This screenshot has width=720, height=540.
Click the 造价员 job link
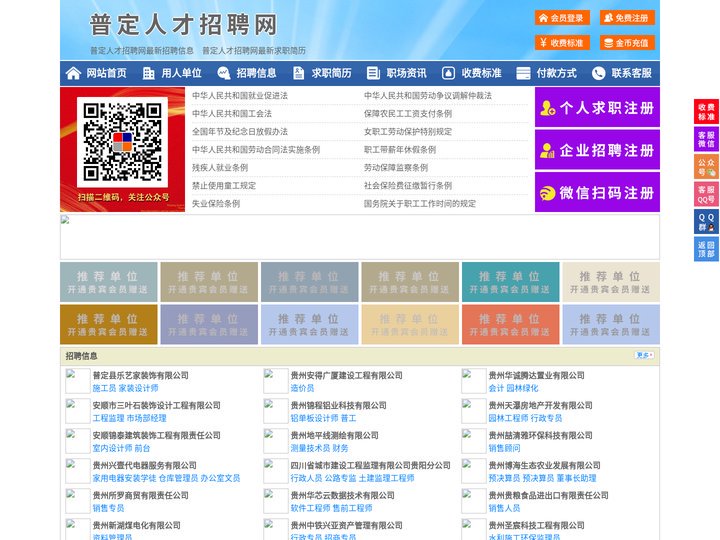point(302,388)
